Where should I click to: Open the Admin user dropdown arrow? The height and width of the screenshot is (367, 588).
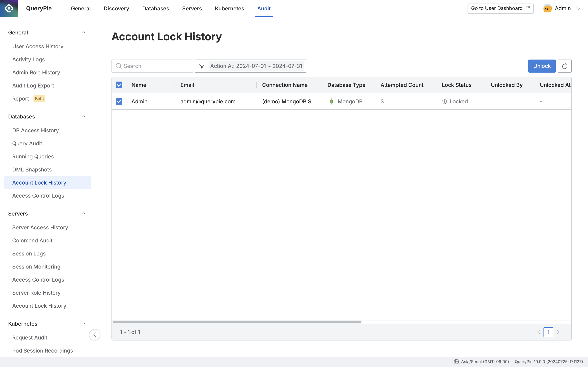point(578,9)
